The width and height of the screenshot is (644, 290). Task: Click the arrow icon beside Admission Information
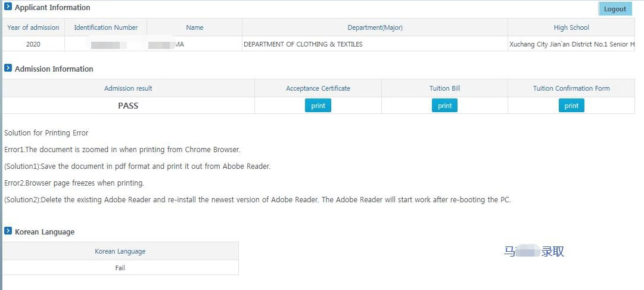click(8, 68)
